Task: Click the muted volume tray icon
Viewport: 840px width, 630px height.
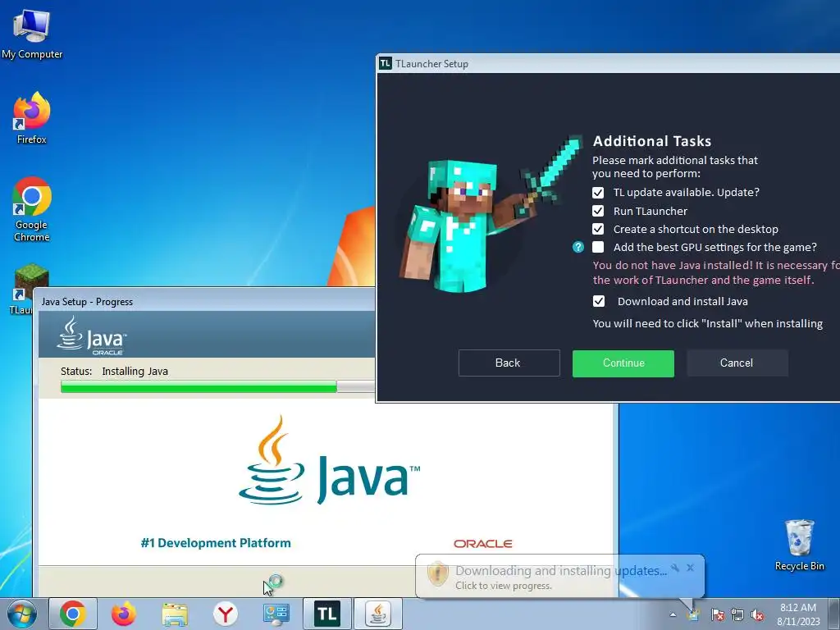Action: (x=757, y=614)
